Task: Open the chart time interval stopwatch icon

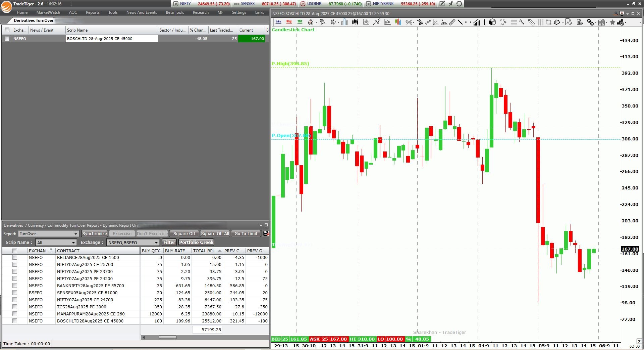Action: [x=311, y=22]
